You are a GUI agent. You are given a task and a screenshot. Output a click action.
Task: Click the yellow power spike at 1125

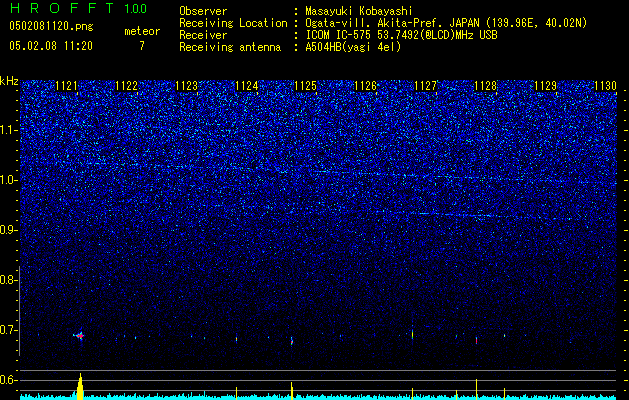(x=292, y=391)
